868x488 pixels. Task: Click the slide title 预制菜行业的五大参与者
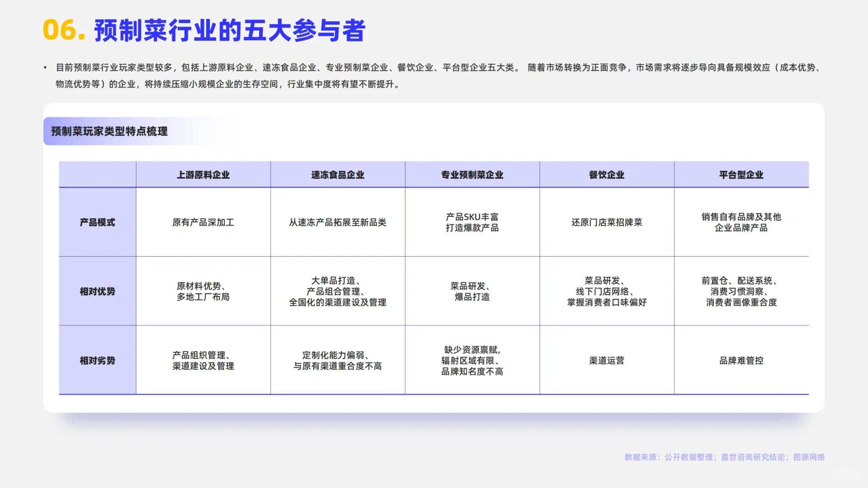[229, 31]
